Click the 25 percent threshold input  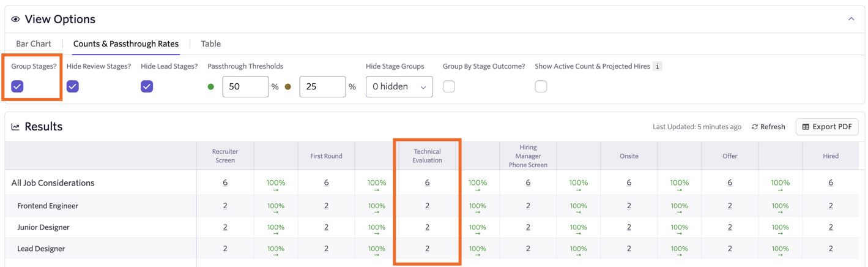(x=322, y=87)
